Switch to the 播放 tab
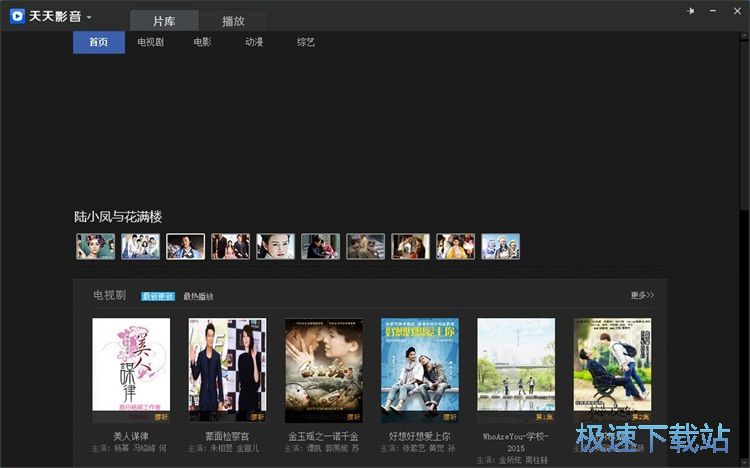This screenshot has width=750, height=468. pyautogui.click(x=233, y=21)
